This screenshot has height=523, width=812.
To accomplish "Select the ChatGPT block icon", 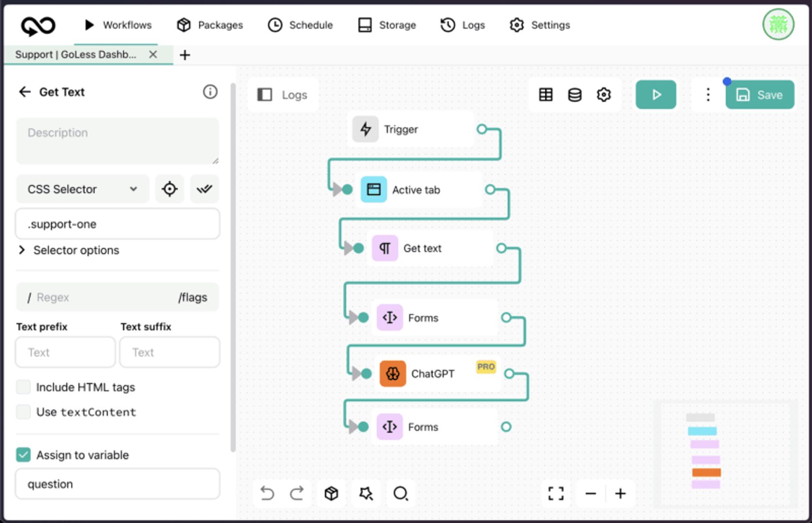I will (x=392, y=373).
